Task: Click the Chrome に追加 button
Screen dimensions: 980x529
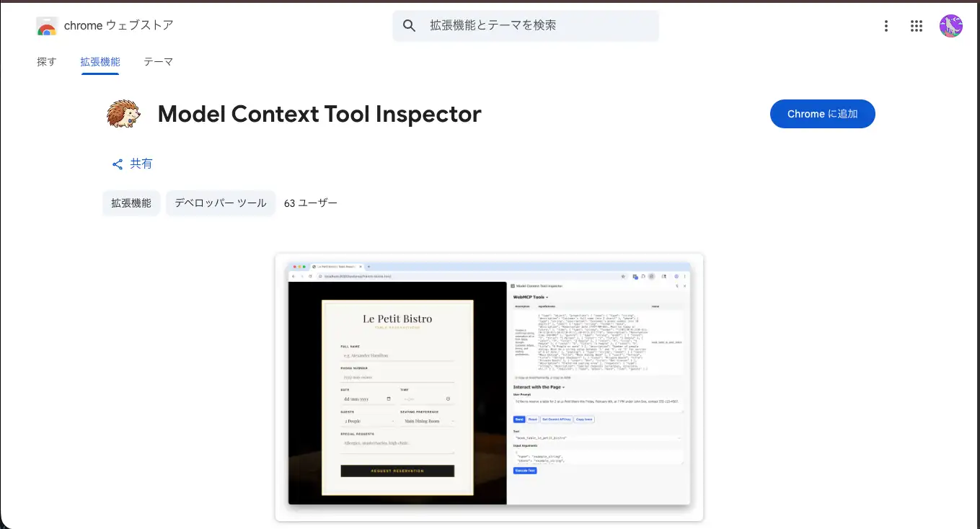Action: click(823, 114)
